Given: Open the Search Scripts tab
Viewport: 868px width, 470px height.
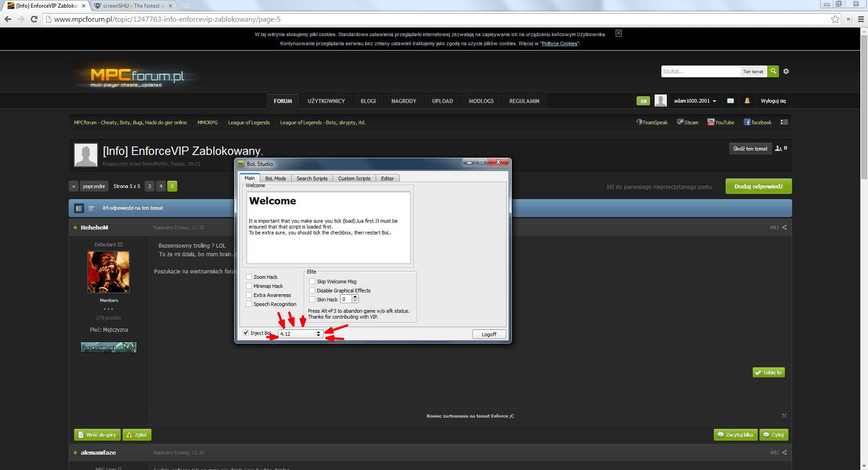Looking at the screenshot, I should (x=312, y=179).
